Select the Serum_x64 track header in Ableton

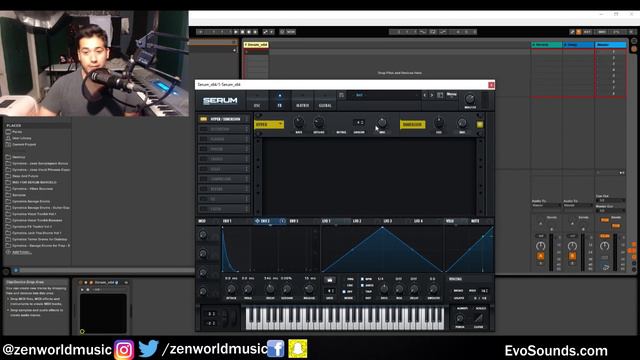[x=256, y=44]
